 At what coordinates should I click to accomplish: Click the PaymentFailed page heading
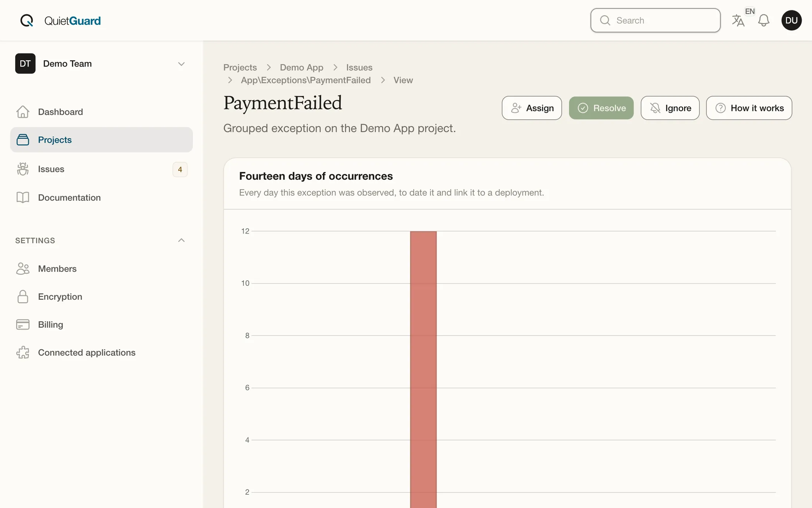[282, 103]
